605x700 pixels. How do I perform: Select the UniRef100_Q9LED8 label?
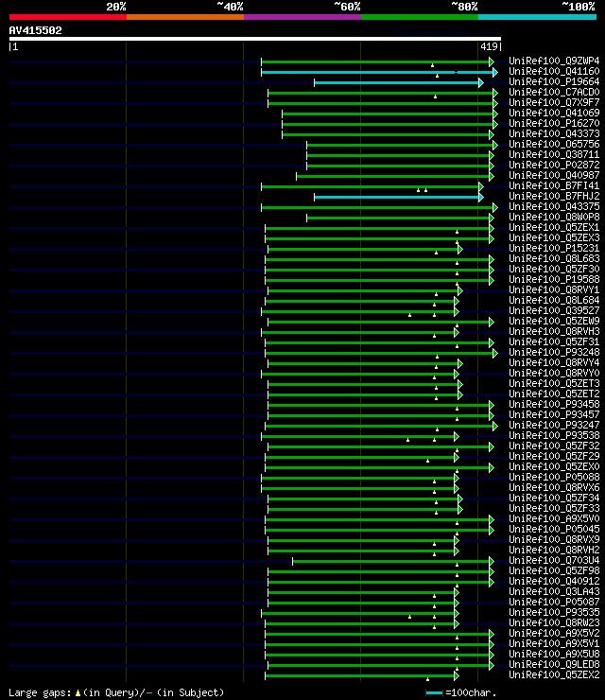click(554, 664)
